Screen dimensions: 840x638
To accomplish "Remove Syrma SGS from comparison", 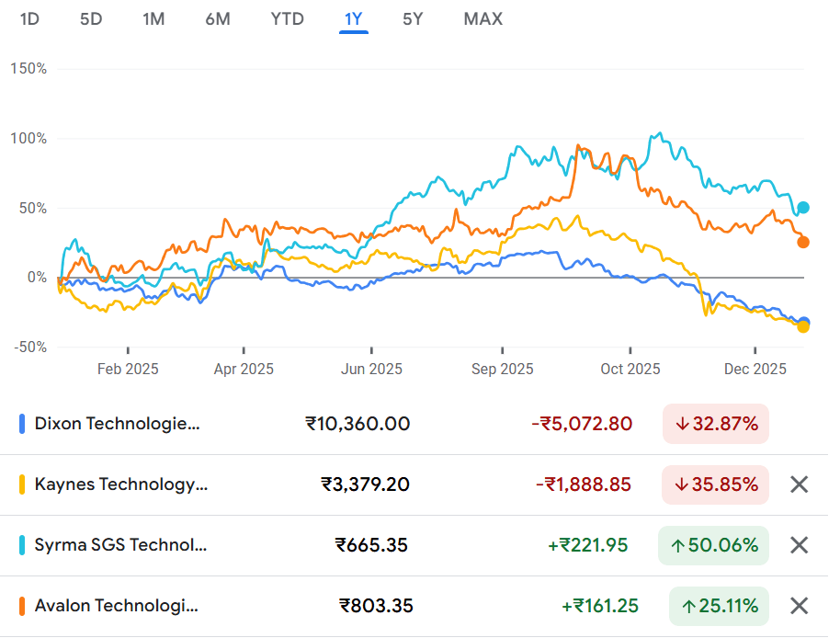I will [799, 545].
